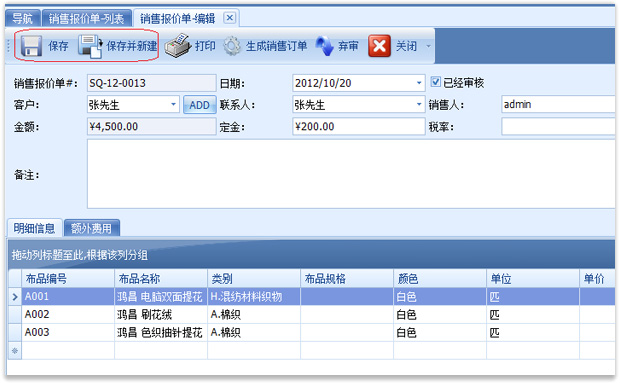
Task: Click the 销售报价单# field SQ-12-0013
Action: point(151,83)
